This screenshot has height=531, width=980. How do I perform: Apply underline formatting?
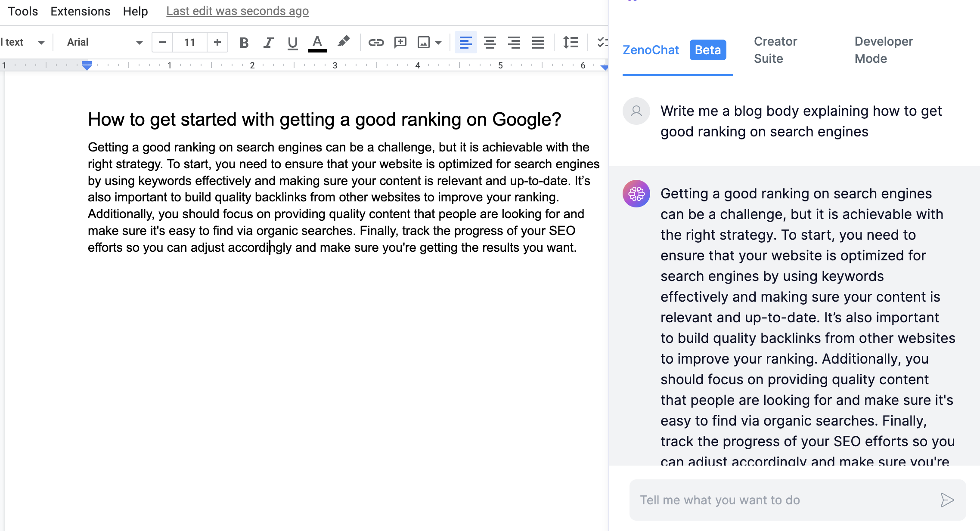tap(292, 42)
